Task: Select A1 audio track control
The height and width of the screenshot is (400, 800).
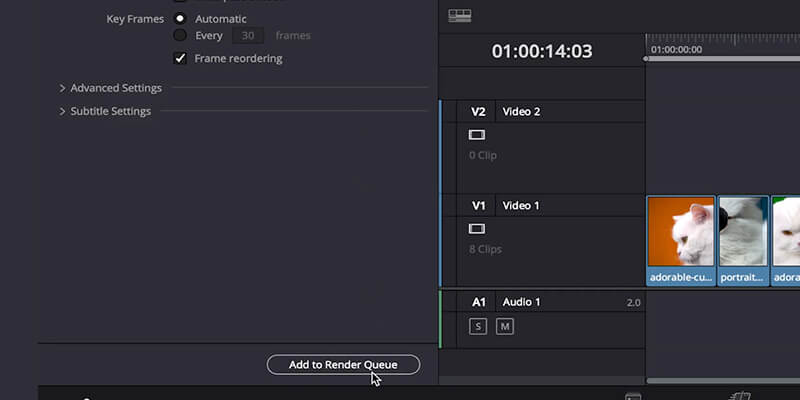Action: click(479, 302)
